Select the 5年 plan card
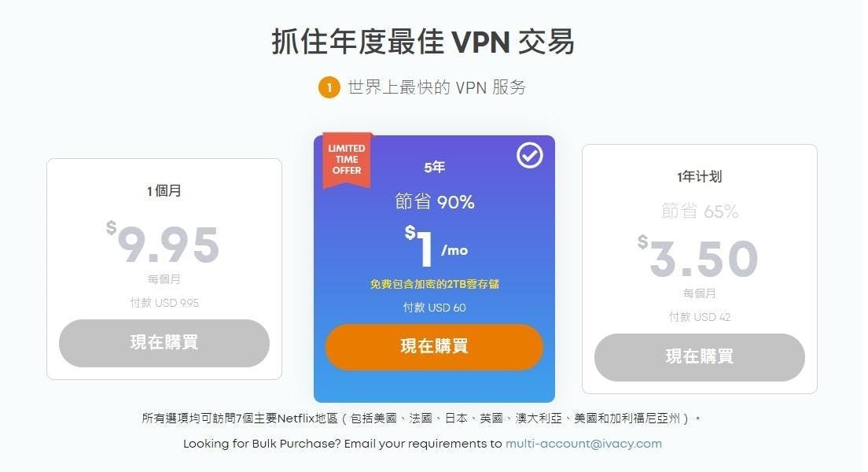The height and width of the screenshot is (472, 868). point(434,269)
